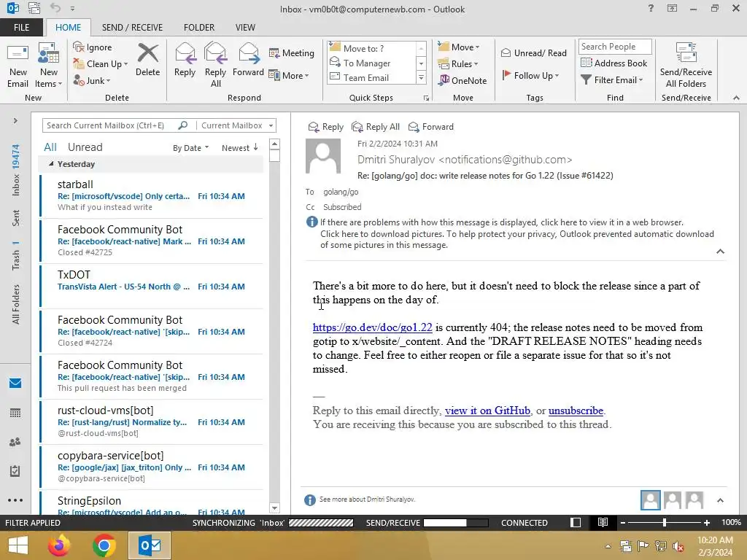Ignore the selected conversation
Image resolution: width=747 pixels, height=560 pixels.
[93, 47]
